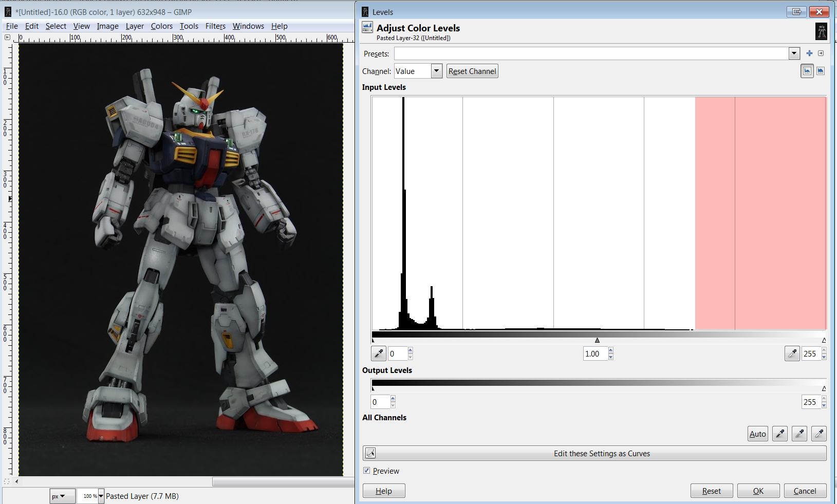Click the canvas horizontal scrollbar thumb
Image resolution: width=837 pixels, height=504 pixels.
tap(283, 481)
